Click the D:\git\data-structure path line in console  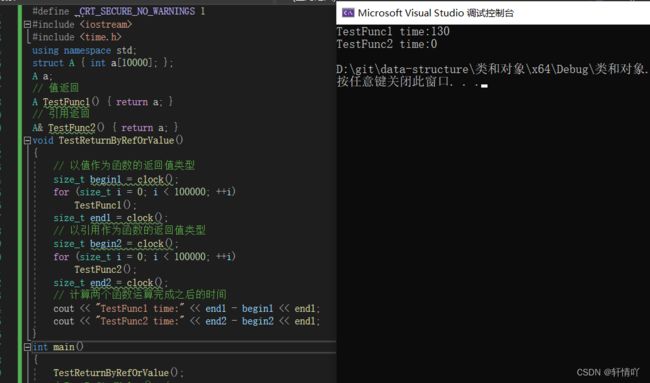pyautogui.click(x=492, y=69)
